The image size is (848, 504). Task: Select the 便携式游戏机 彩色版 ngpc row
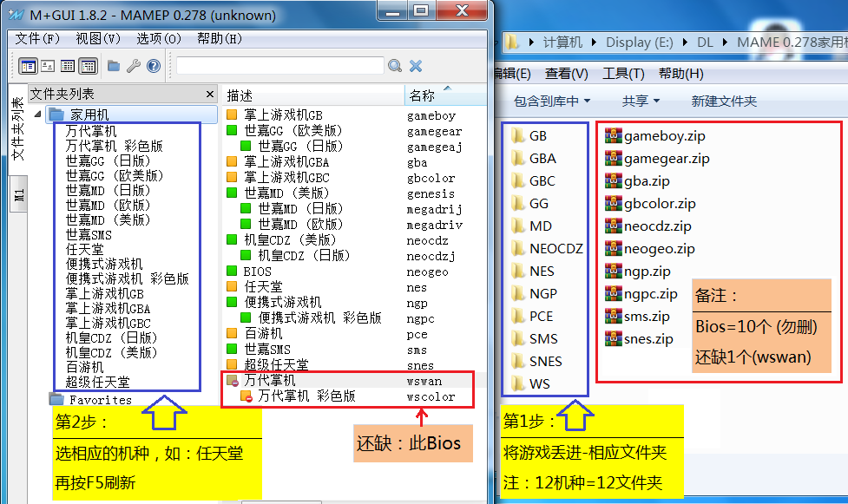click(x=355, y=318)
